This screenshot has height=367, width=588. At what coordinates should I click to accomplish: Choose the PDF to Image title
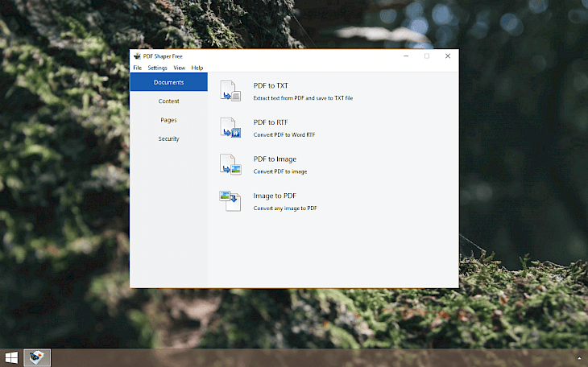point(275,159)
